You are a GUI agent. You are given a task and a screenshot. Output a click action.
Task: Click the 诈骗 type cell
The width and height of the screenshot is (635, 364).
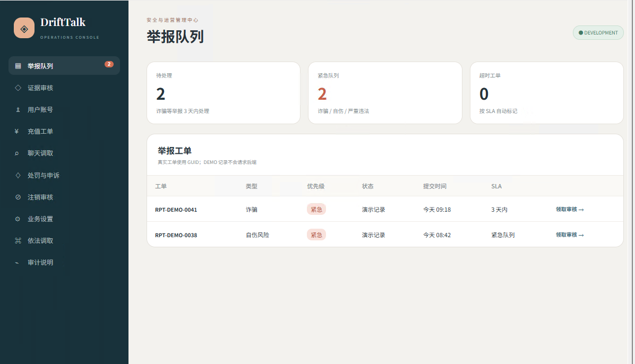click(252, 210)
